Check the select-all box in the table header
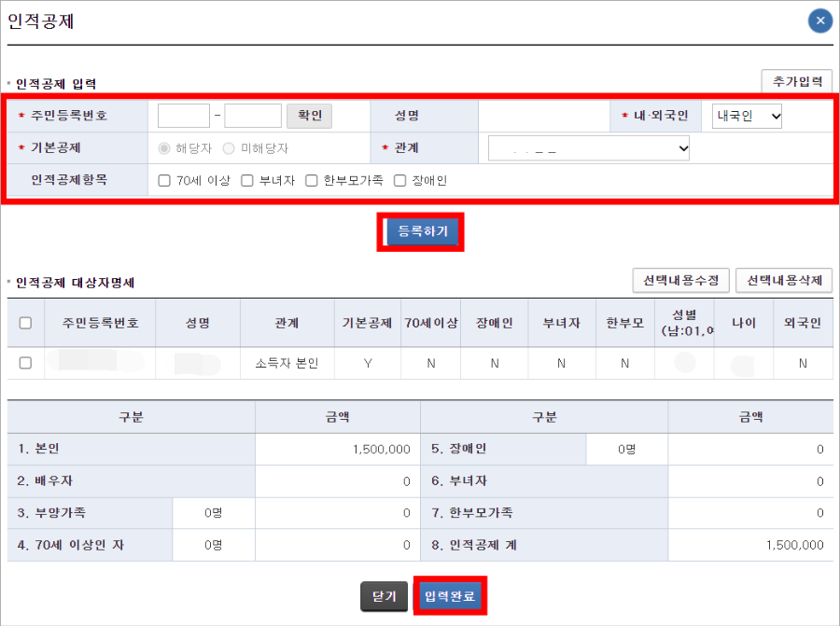This screenshot has height=626, width=840. pyautogui.click(x=24, y=322)
